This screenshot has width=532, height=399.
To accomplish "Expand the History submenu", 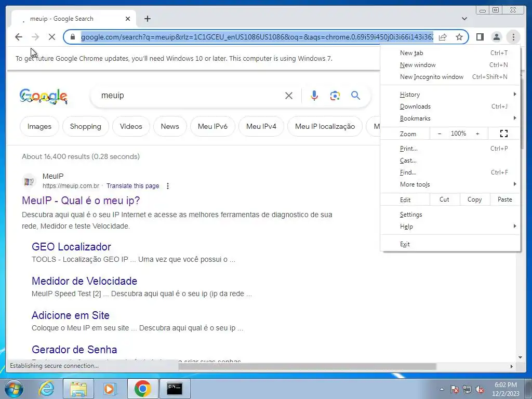I will [x=450, y=95].
